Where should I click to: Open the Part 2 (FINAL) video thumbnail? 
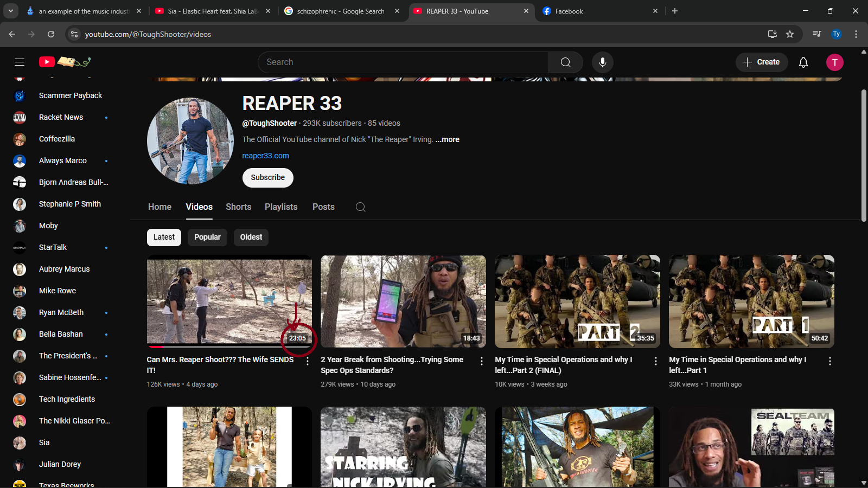coord(577,301)
